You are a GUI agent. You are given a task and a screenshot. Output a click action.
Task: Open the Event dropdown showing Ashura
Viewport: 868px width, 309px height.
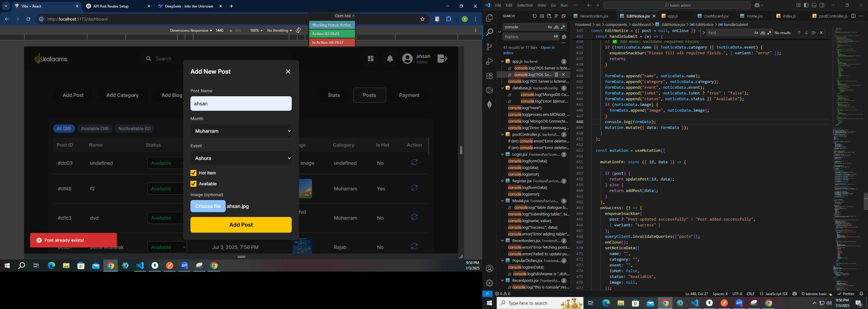(241, 158)
